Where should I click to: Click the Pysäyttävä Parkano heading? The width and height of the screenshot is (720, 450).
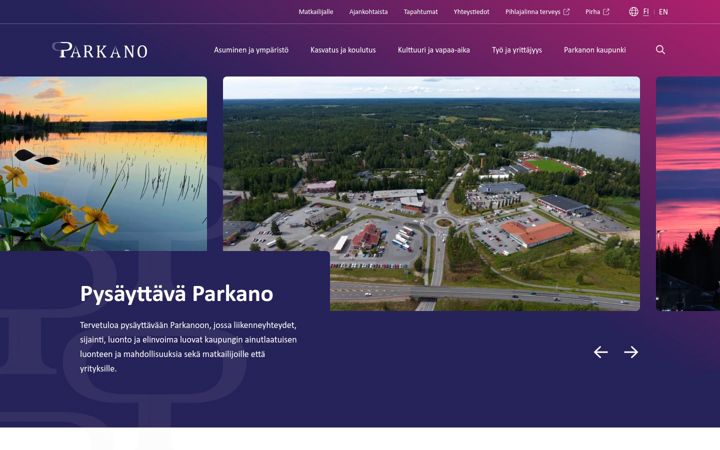click(176, 294)
